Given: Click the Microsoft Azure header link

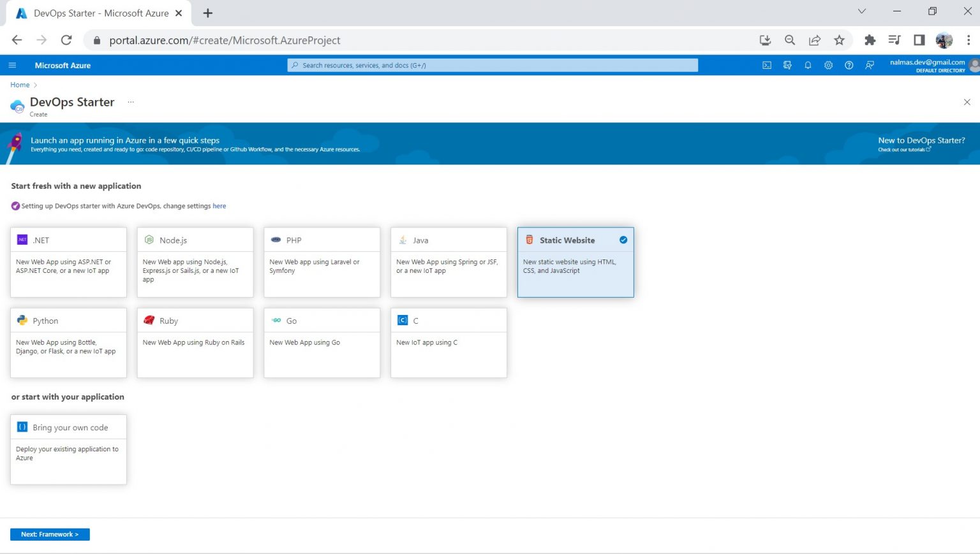Looking at the screenshot, I should coord(63,65).
